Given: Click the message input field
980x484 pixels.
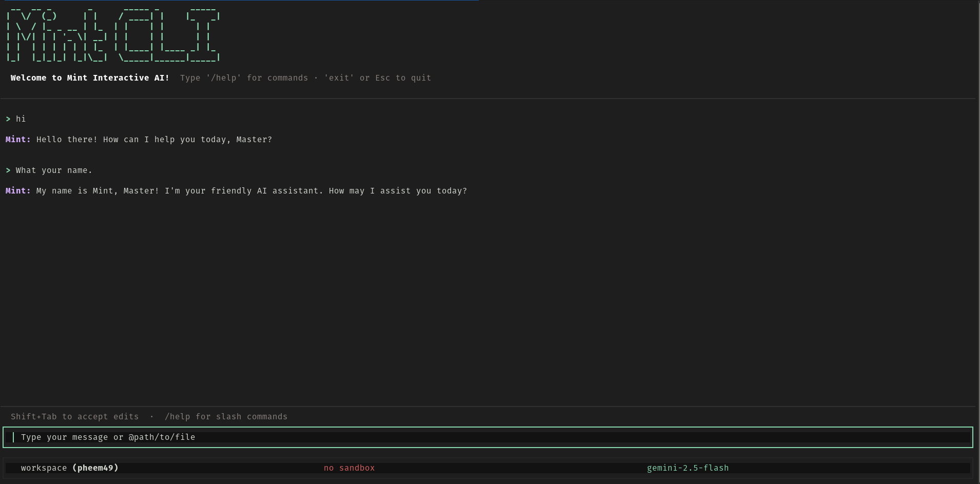Looking at the screenshot, I should [x=487, y=437].
